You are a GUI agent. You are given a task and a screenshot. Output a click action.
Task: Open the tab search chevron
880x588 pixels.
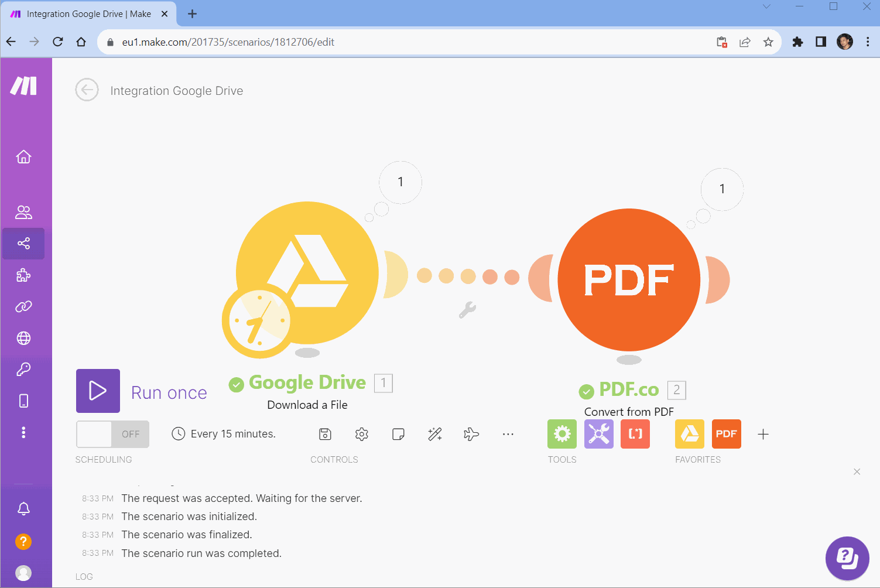(x=766, y=6)
